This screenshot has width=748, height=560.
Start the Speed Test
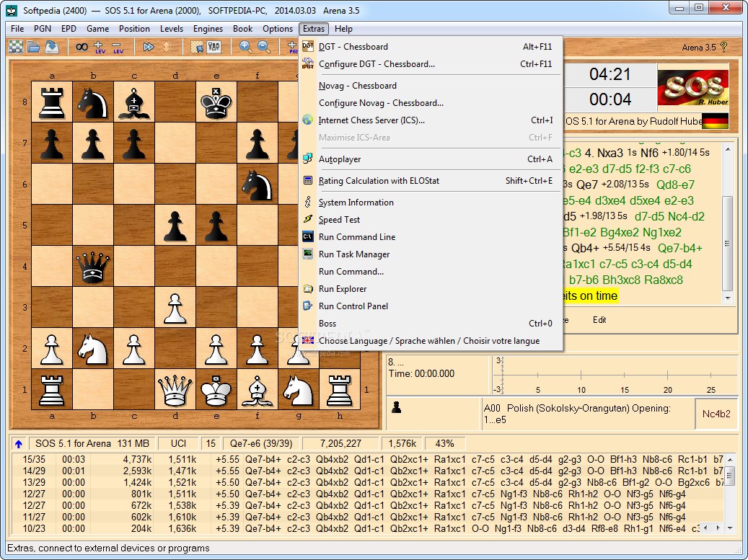tap(431, 220)
